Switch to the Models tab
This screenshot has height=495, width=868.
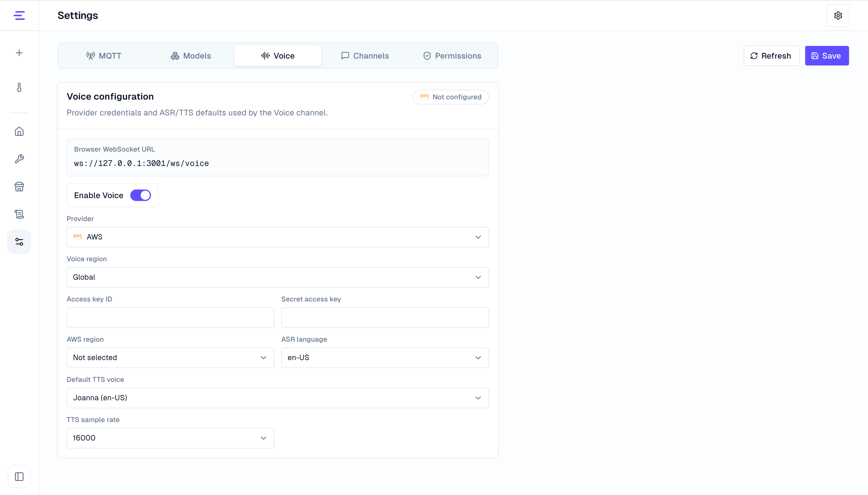click(191, 56)
